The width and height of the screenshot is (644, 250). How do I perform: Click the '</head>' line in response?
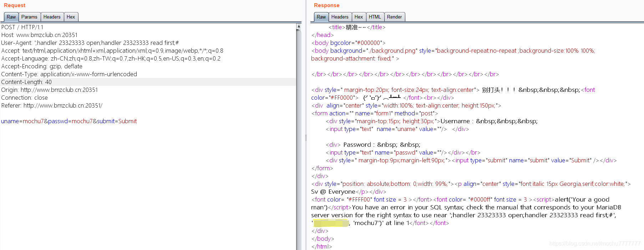(x=323, y=35)
